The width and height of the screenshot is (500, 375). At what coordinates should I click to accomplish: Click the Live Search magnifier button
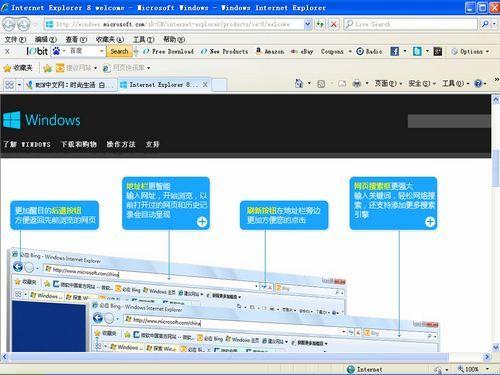pos(485,24)
